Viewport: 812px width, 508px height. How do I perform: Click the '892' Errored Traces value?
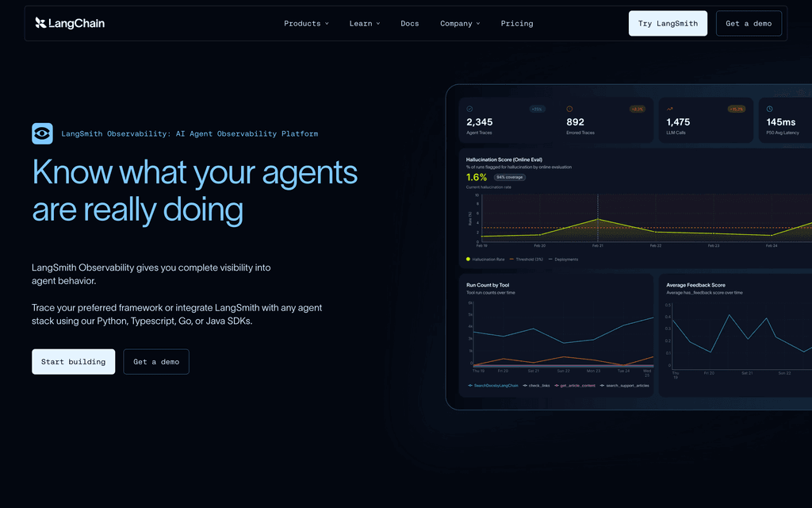pyautogui.click(x=576, y=122)
